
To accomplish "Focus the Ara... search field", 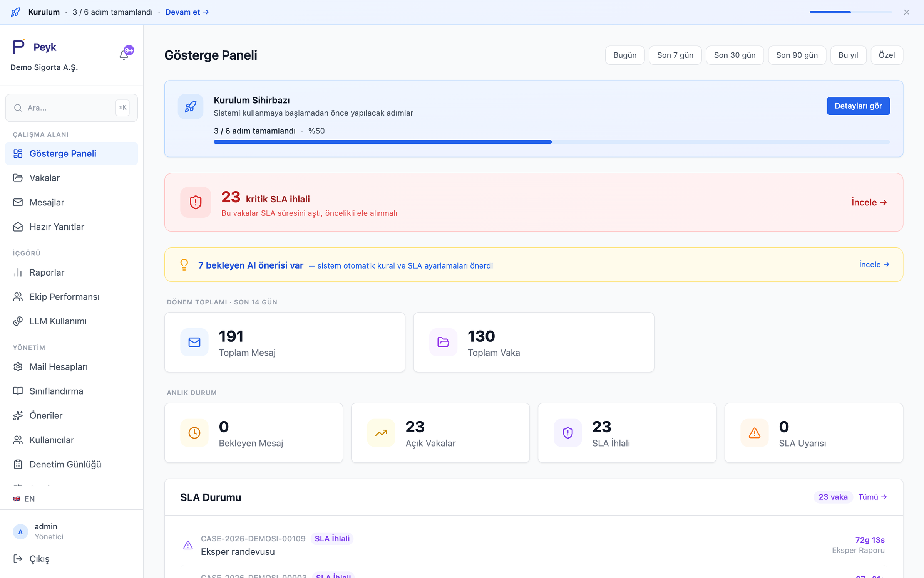I will click(x=71, y=108).
